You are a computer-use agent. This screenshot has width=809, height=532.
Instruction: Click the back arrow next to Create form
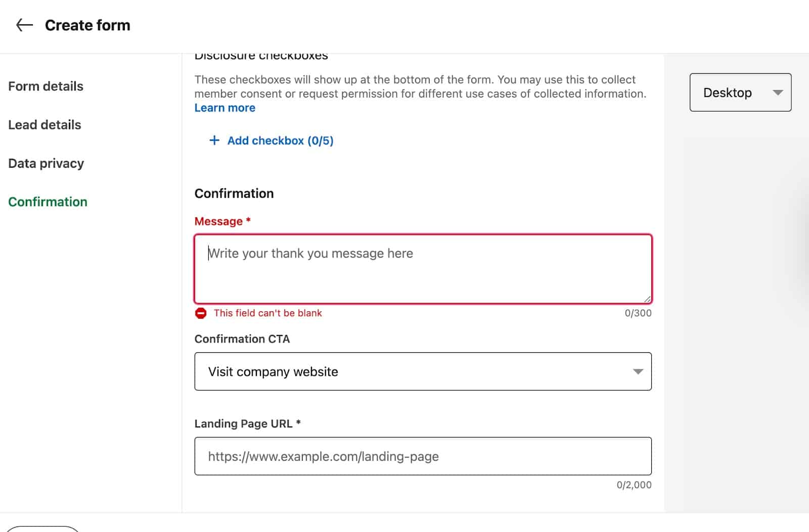coord(24,25)
